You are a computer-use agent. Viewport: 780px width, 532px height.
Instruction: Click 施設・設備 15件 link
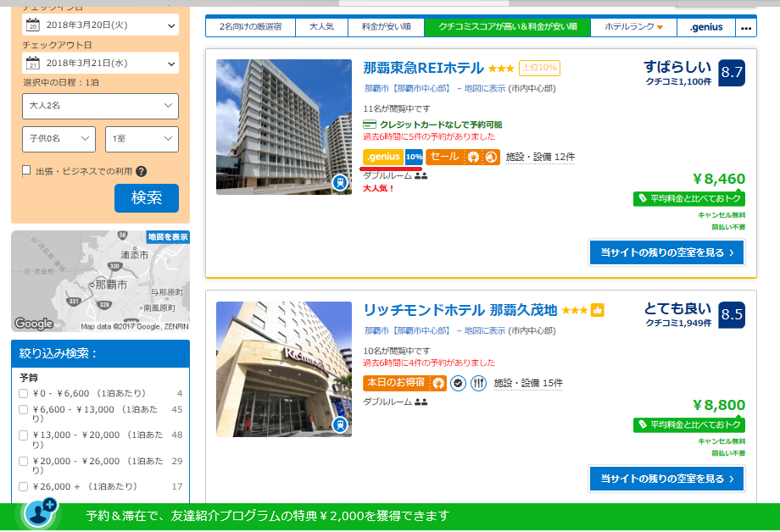tap(528, 384)
